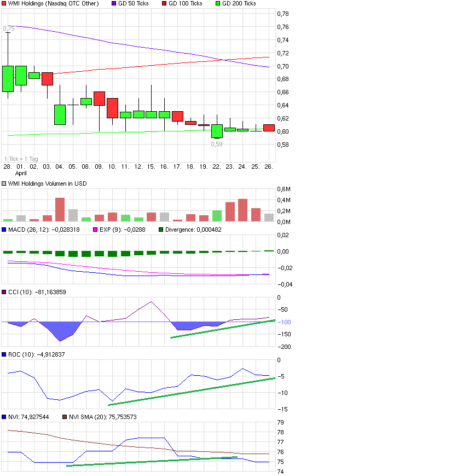The width and height of the screenshot is (474, 476).
Task: Click the '22.' date axis label
Action: 217,167
